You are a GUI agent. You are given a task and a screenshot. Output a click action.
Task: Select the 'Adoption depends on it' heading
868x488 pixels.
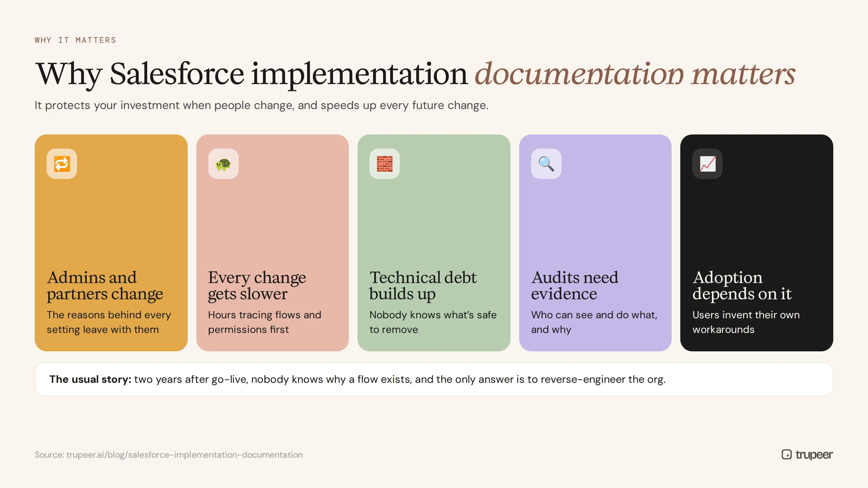coord(742,285)
